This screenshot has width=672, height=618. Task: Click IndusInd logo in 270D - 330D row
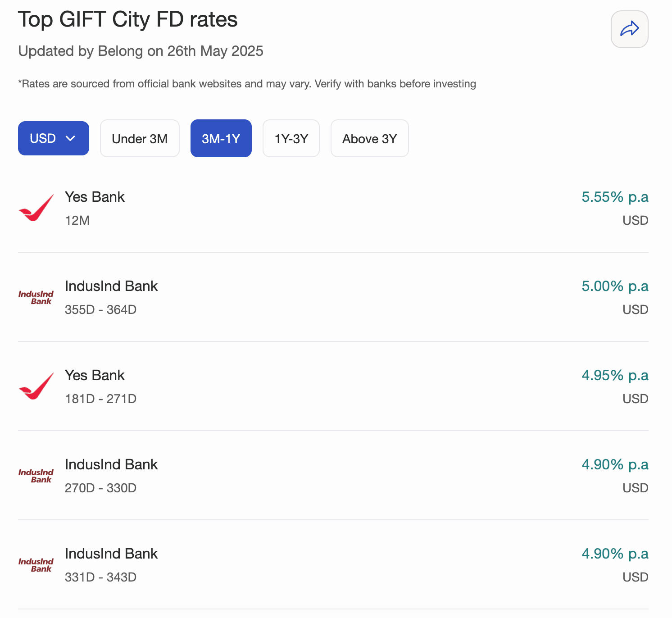[x=36, y=476]
